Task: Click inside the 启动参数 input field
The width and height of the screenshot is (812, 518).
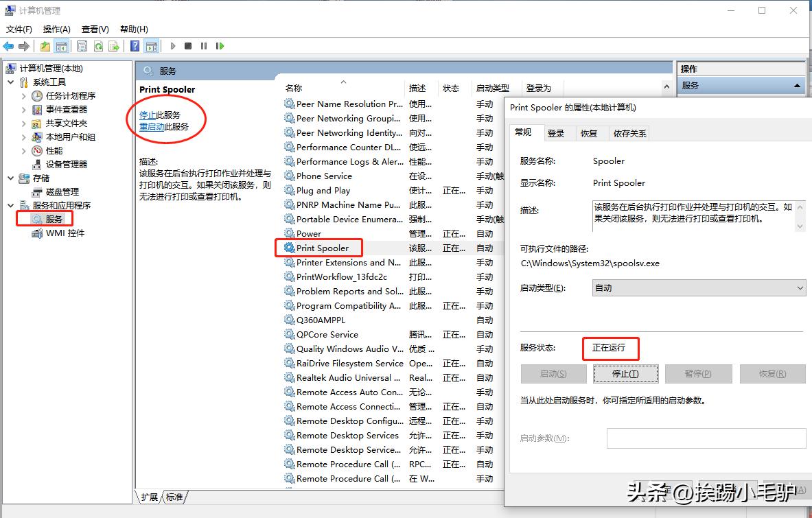Action: pyautogui.click(x=706, y=438)
